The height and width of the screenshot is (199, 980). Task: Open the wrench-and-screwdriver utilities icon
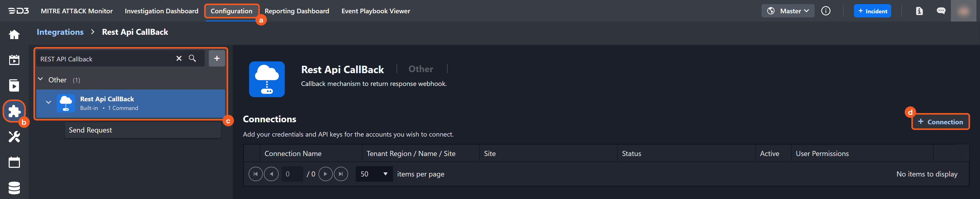[14, 137]
